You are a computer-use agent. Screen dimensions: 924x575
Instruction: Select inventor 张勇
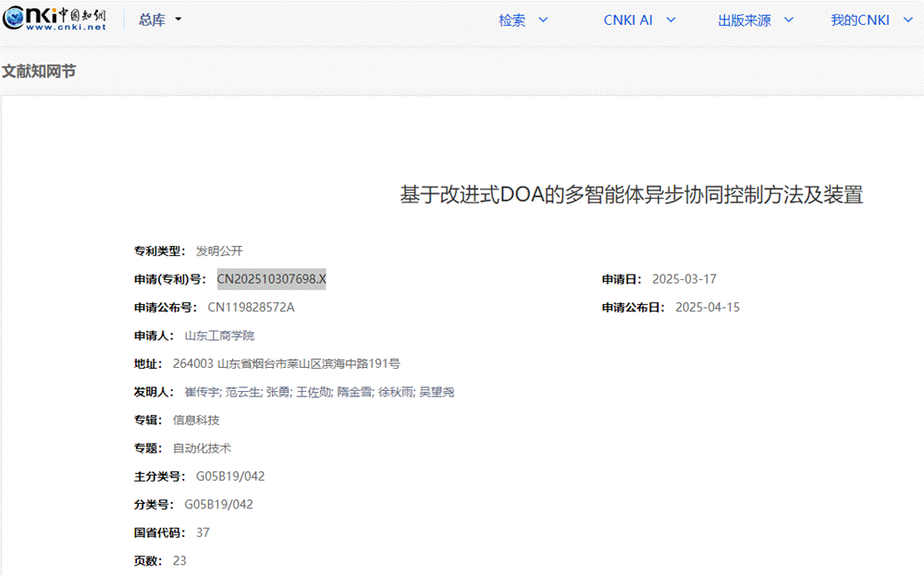point(277,392)
